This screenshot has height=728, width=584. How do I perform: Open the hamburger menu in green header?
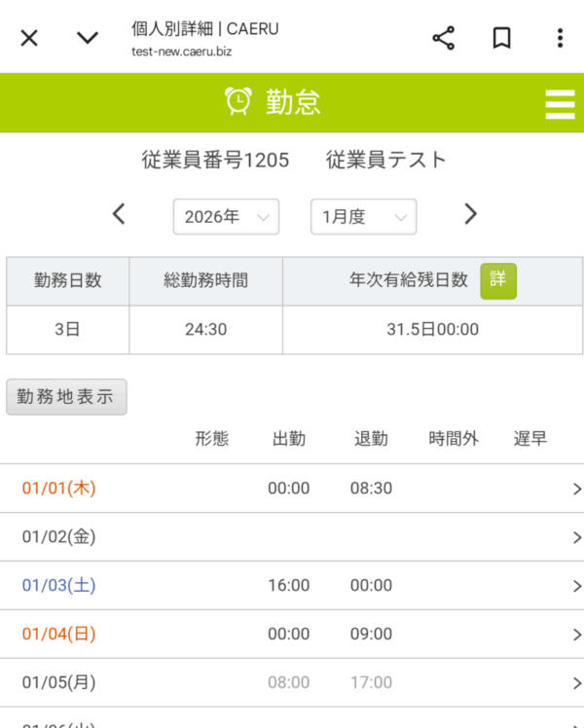click(560, 103)
